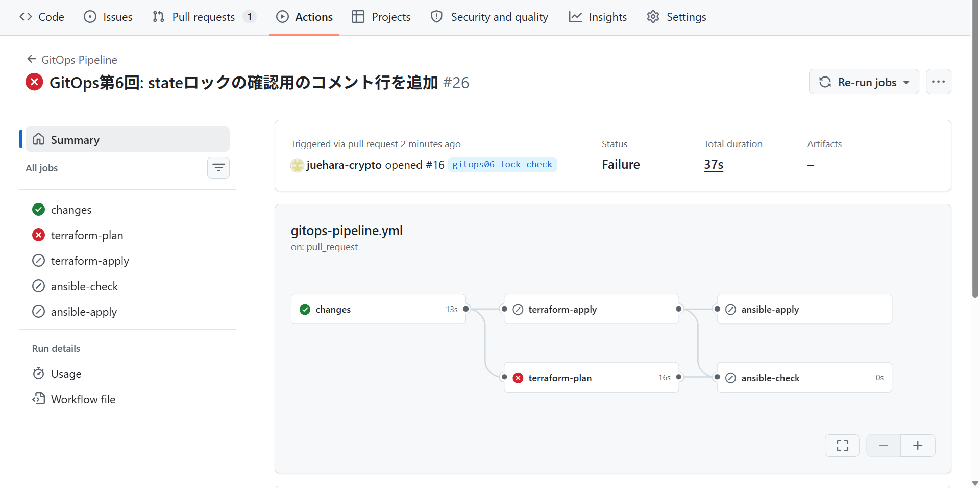980x488 pixels.
Task: Switch to the Issues tab
Action: pyautogui.click(x=108, y=17)
